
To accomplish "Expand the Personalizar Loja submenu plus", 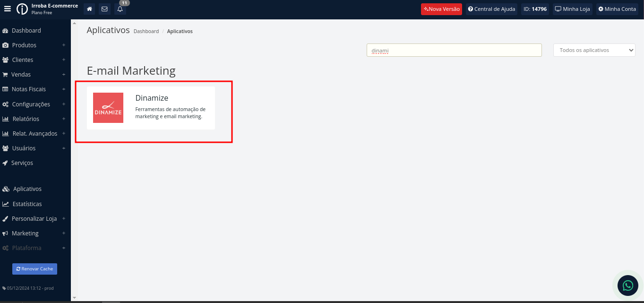I will (x=64, y=219).
